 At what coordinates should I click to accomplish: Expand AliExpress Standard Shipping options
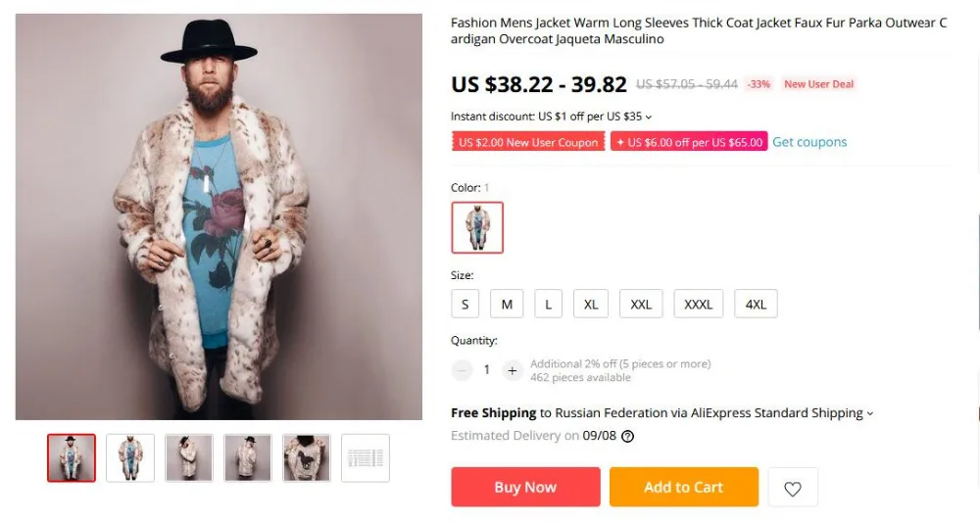point(870,413)
